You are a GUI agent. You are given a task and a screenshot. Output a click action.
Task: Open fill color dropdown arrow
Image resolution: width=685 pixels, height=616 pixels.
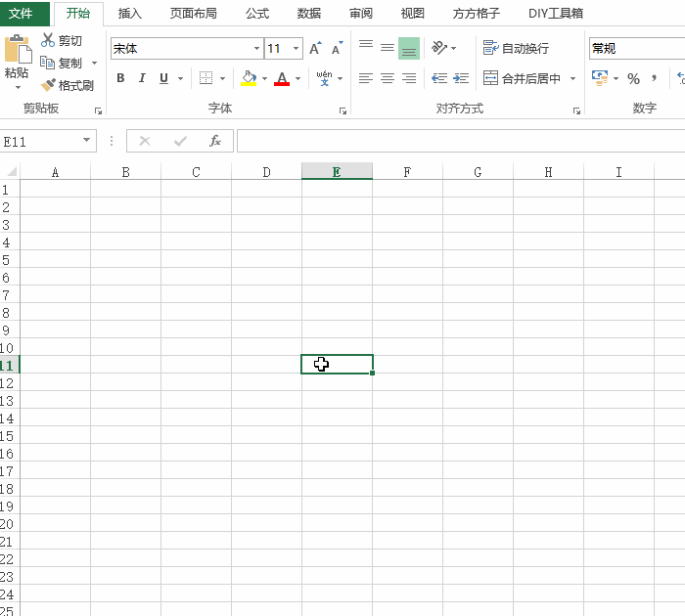tap(264, 78)
